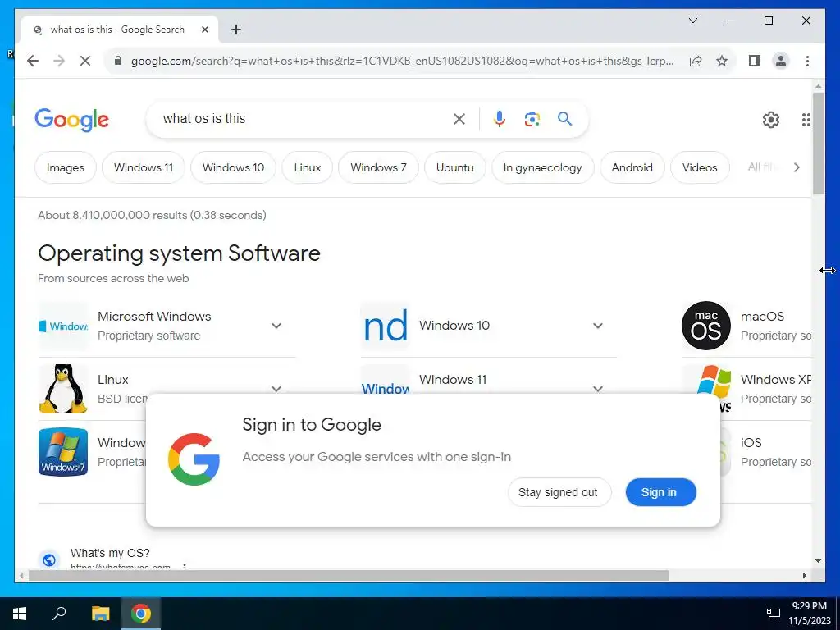840x630 pixels.
Task: Open network status in system tray
Action: pyautogui.click(x=773, y=614)
